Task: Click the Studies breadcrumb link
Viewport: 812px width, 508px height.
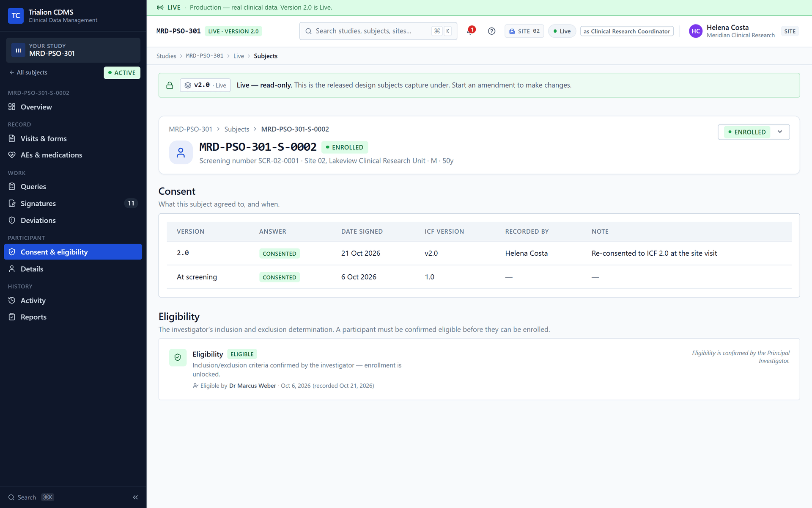Action: [166, 56]
